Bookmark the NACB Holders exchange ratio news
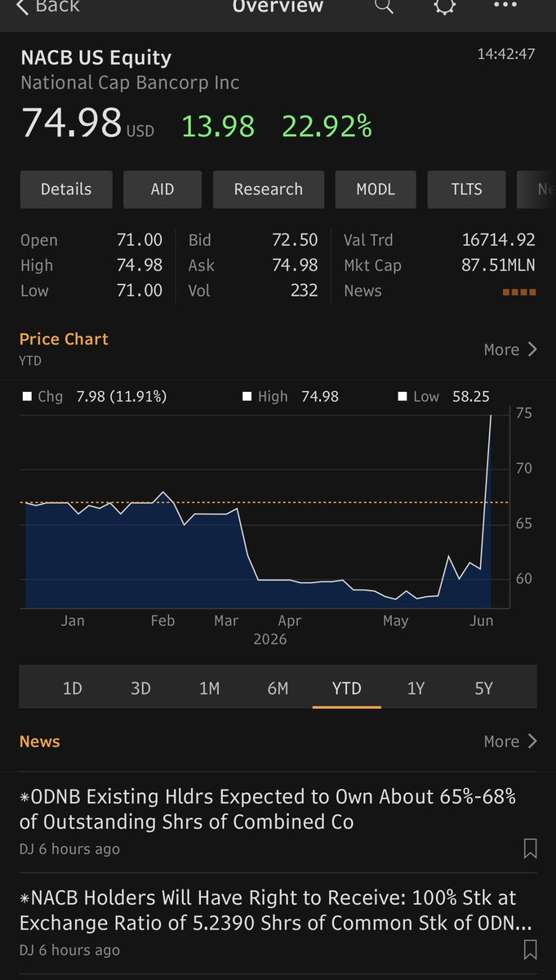 [x=530, y=950]
